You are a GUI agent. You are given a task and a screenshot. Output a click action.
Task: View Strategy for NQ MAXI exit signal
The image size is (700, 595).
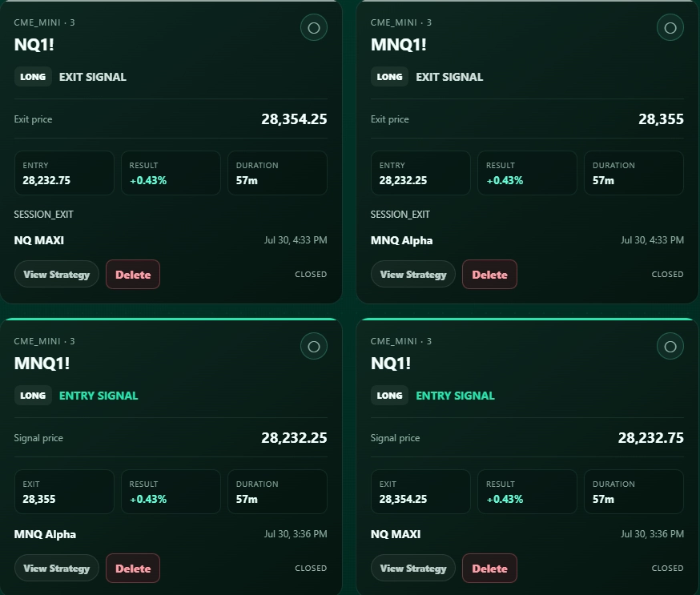coord(57,275)
